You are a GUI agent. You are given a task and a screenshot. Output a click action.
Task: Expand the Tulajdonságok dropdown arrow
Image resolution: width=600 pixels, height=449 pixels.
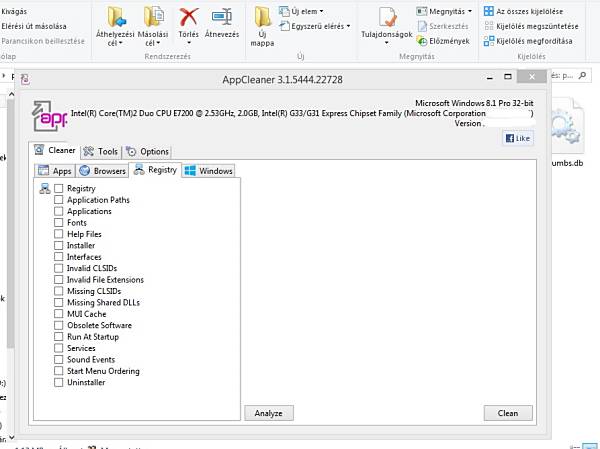[x=386, y=43]
